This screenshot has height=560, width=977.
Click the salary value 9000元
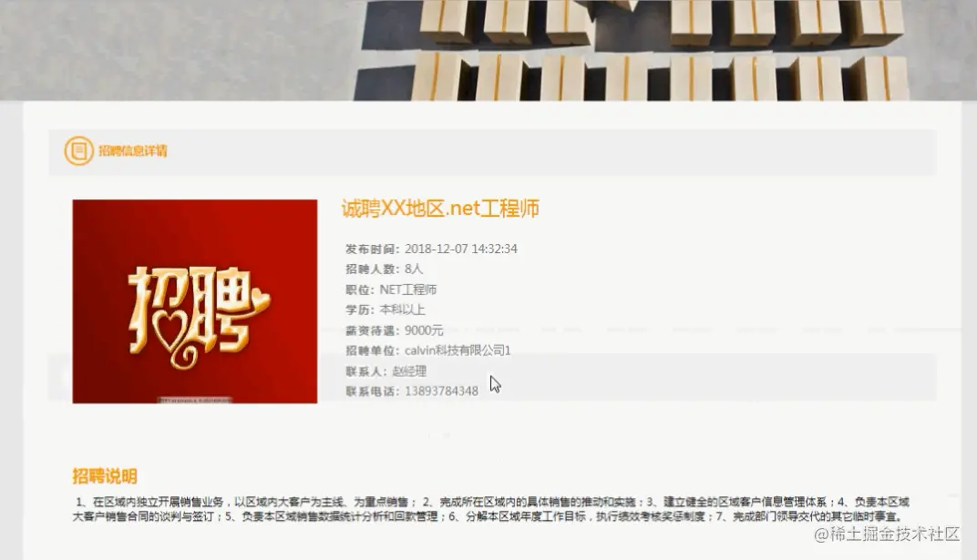pos(425,331)
